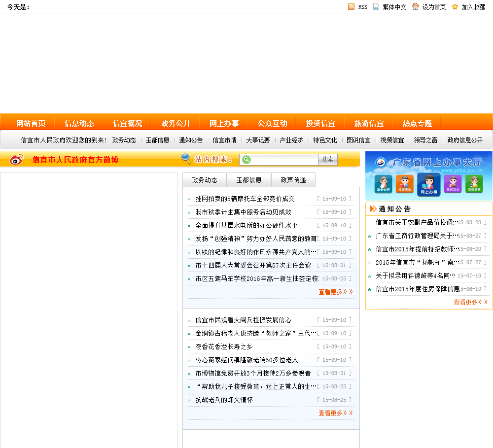
Task: Open notice 信宜市关于农副产品价格调
Action: pyautogui.click(x=417, y=222)
